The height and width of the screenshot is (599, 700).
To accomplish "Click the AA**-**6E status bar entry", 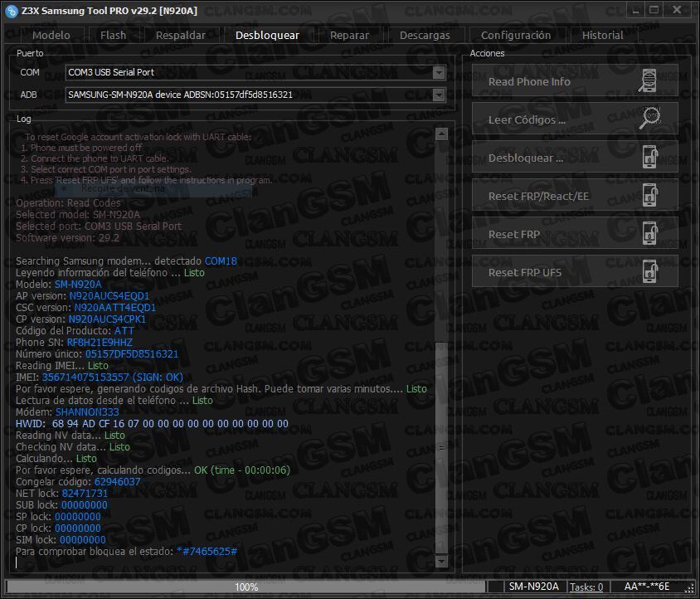I will point(647,587).
